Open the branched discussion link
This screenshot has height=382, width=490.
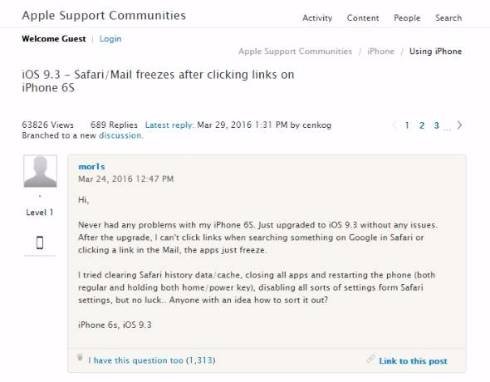[x=120, y=136]
